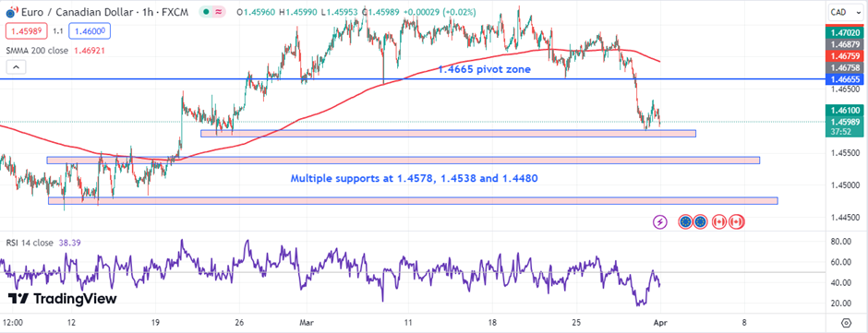The image size is (868, 333).
Task: Click the gray 1.46879 price axis label
Action: [846, 44]
